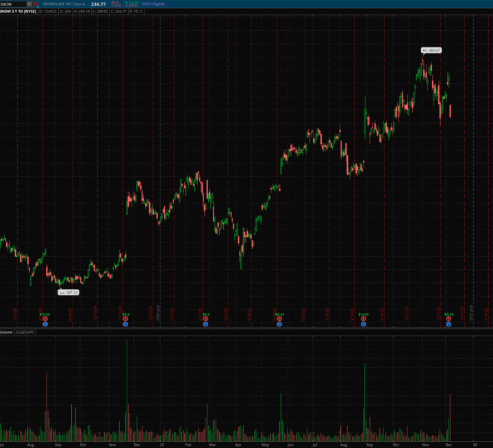Open the conference call icon under $0.35 earnings

pos(448,324)
